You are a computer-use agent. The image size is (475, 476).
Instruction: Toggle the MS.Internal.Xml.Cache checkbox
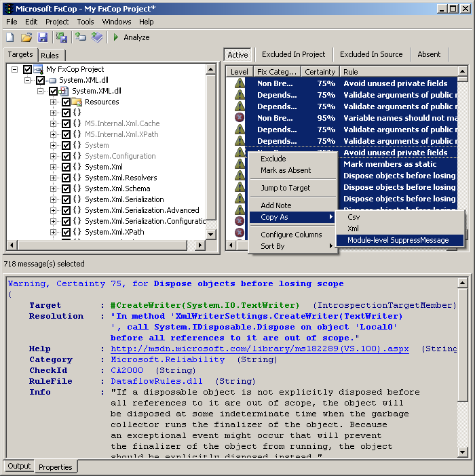(x=66, y=123)
